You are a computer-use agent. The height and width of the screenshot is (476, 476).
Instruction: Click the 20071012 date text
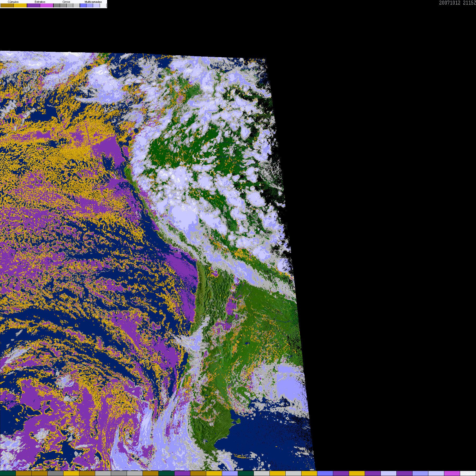click(x=450, y=3)
